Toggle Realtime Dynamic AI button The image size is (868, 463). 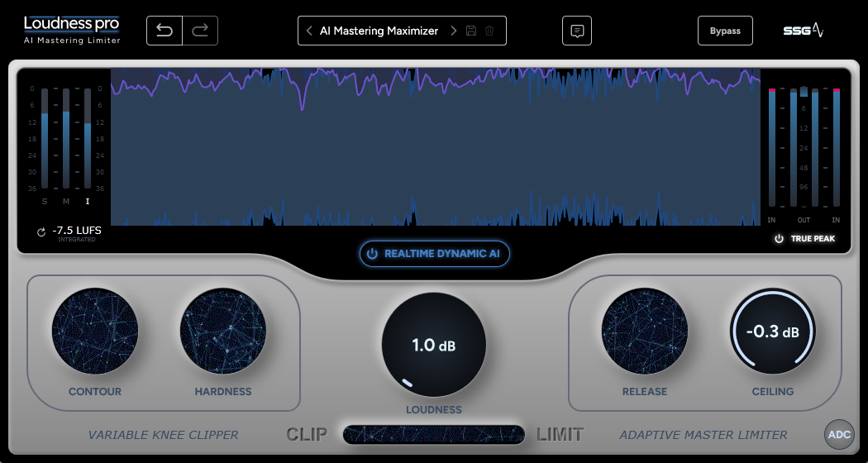click(435, 254)
